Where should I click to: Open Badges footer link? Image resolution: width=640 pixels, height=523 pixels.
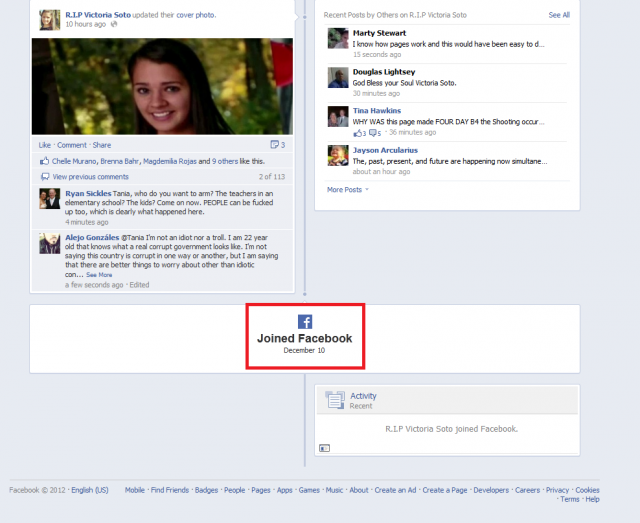(x=206, y=490)
